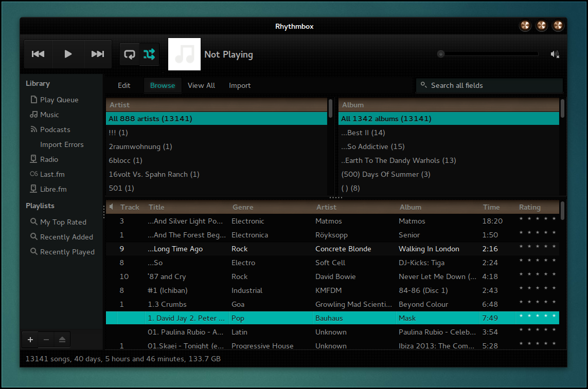Toggle repeat mode
The height and width of the screenshot is (389, 588).
pos(130,54)
